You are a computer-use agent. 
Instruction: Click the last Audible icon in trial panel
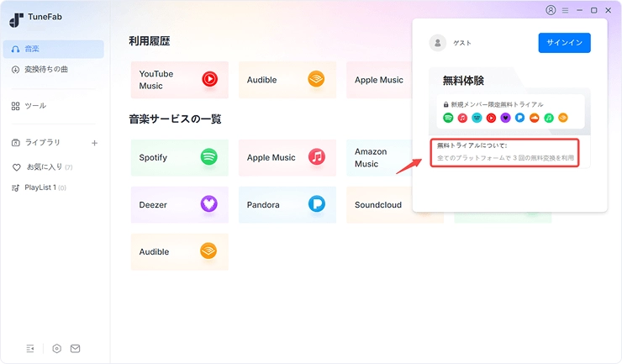[563, 118]
